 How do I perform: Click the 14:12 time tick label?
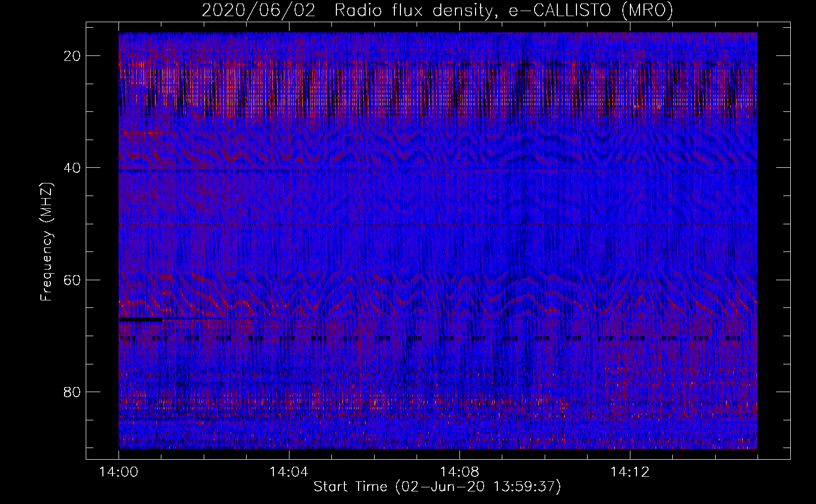pyautogui.click(x=630, y=472)
